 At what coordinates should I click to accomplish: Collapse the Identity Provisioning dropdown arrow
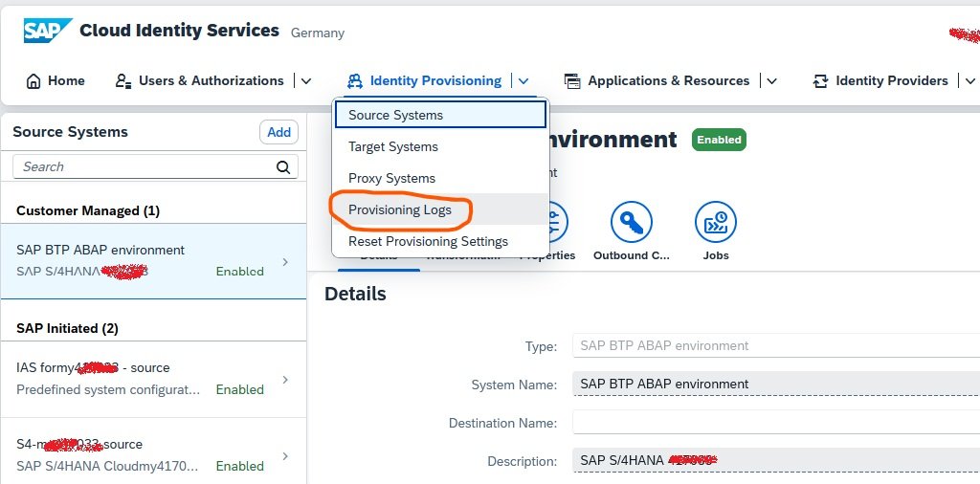tap(523, 81)
